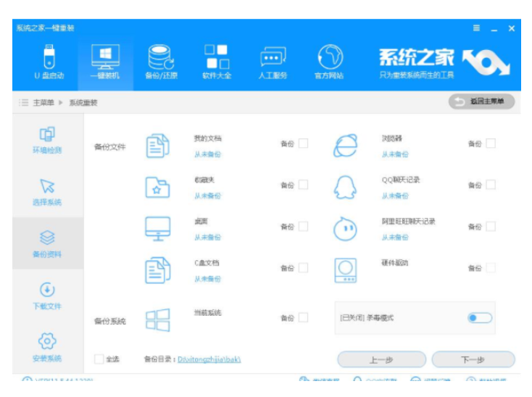The height and width of the screenshot is (397, 532).
Task: Click the 浏览器 IE icon
Action: 346,146
